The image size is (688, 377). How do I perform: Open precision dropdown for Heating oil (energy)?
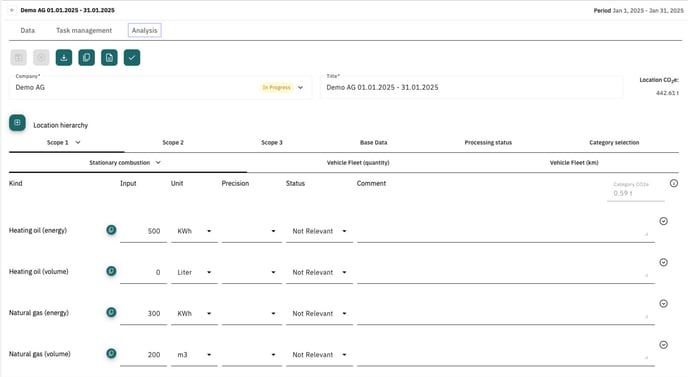coord(252,231)
